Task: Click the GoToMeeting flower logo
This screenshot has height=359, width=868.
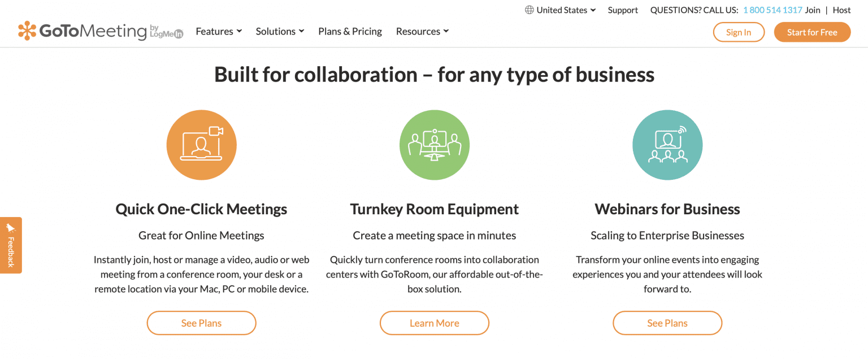Action: [x=27, y=32]
